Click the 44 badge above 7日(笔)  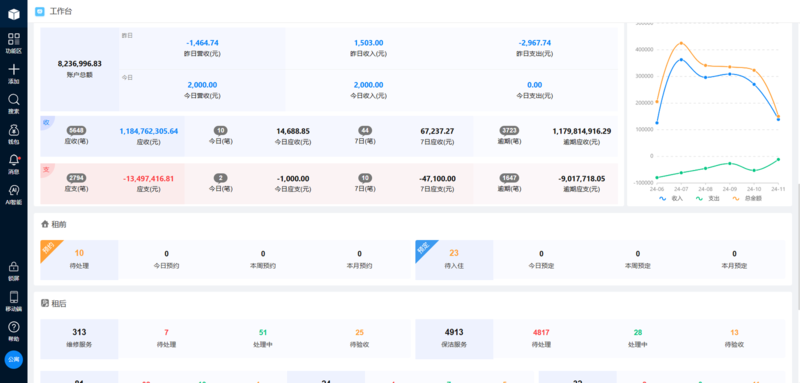(365, 131)
